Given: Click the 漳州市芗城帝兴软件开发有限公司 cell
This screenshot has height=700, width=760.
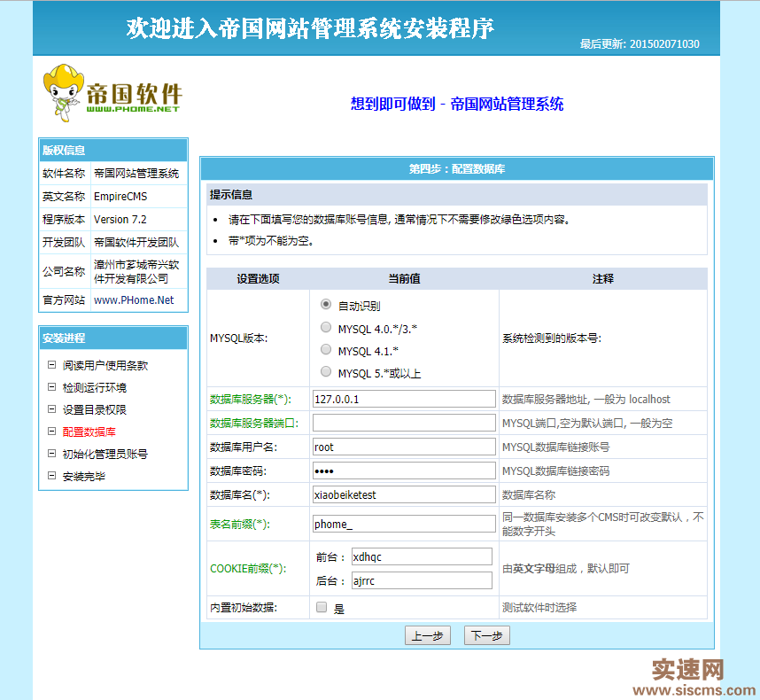Looking at the screenshot, I should (x=138, y=271).
